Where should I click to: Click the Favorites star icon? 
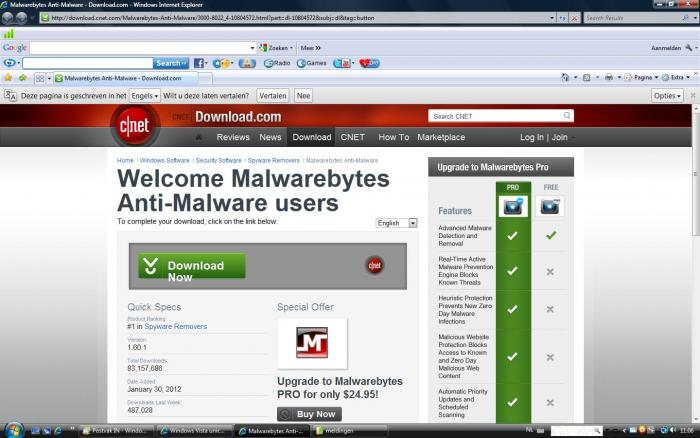click(x=8, y=78)
